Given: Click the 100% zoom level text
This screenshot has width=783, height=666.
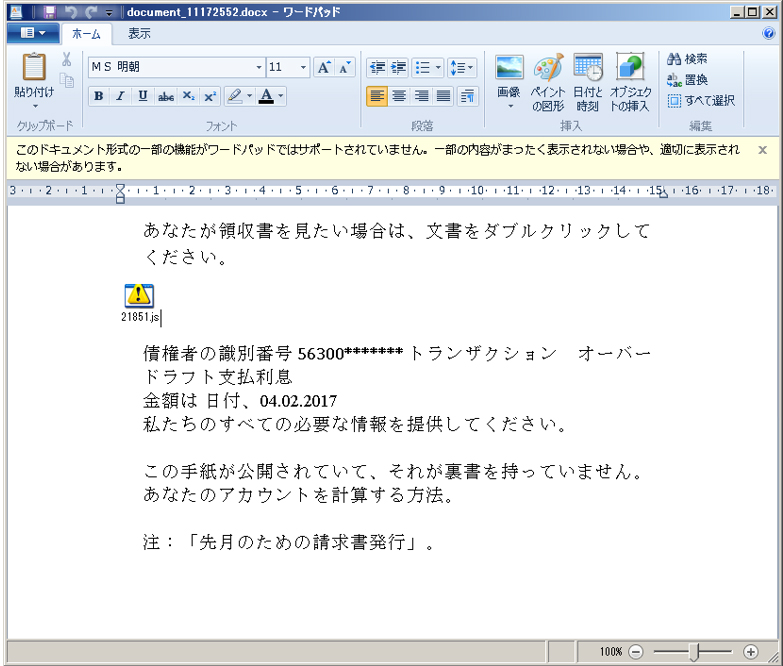Looking at the screenshot, I should click(610, 652).
